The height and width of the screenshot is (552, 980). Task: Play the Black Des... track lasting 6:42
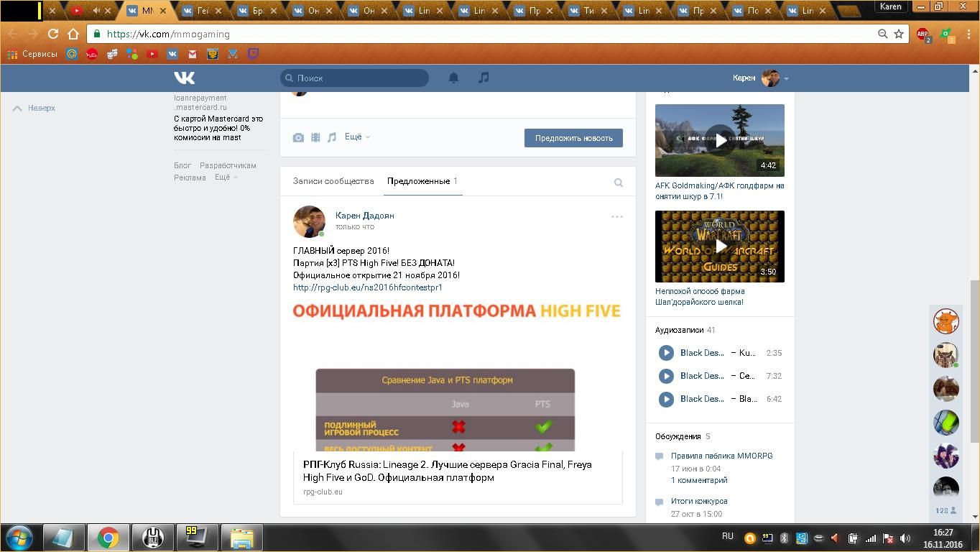[x=666, y=399]
